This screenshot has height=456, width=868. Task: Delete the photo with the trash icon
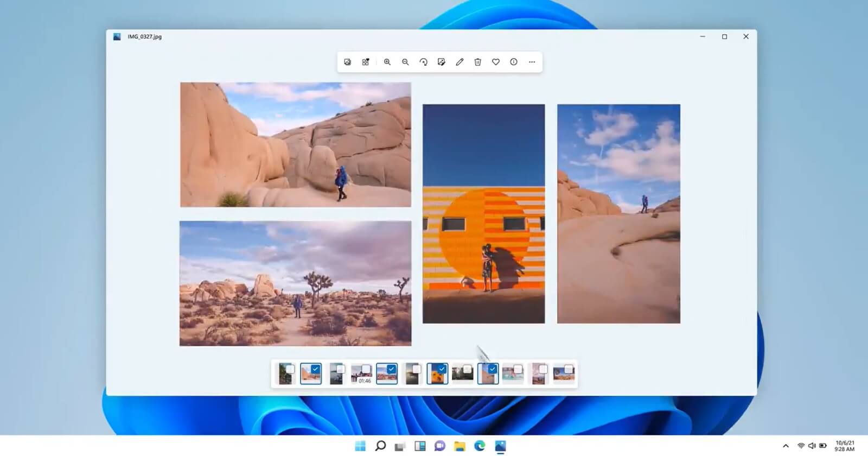[477, 62]
